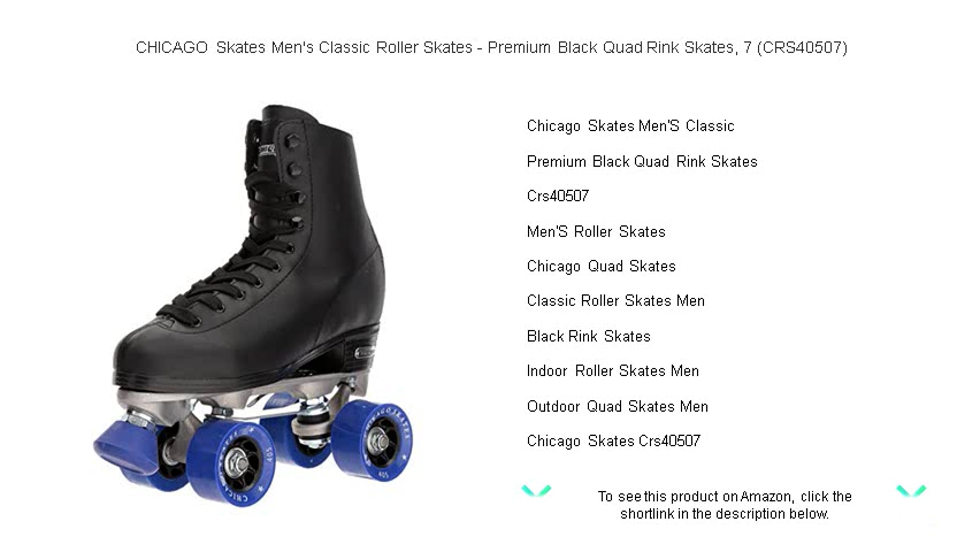Click 'Black Rink Skates' keyword

point(588,336)
